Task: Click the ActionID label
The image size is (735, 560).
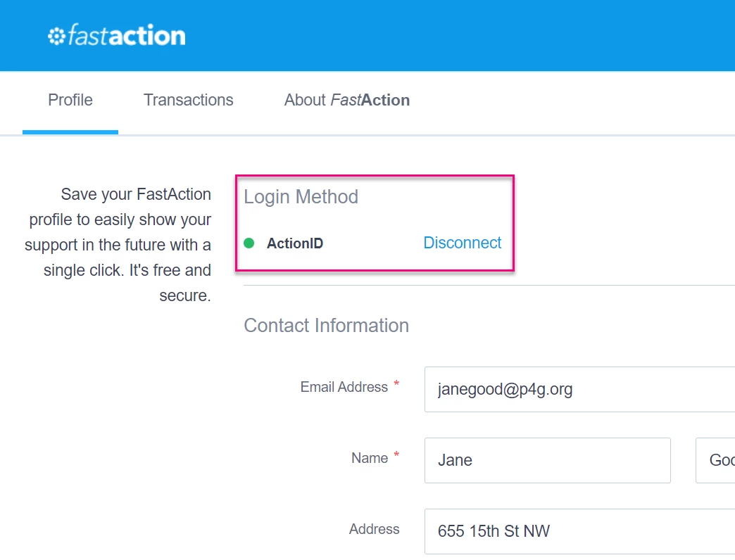Action: tap(295, 243)
